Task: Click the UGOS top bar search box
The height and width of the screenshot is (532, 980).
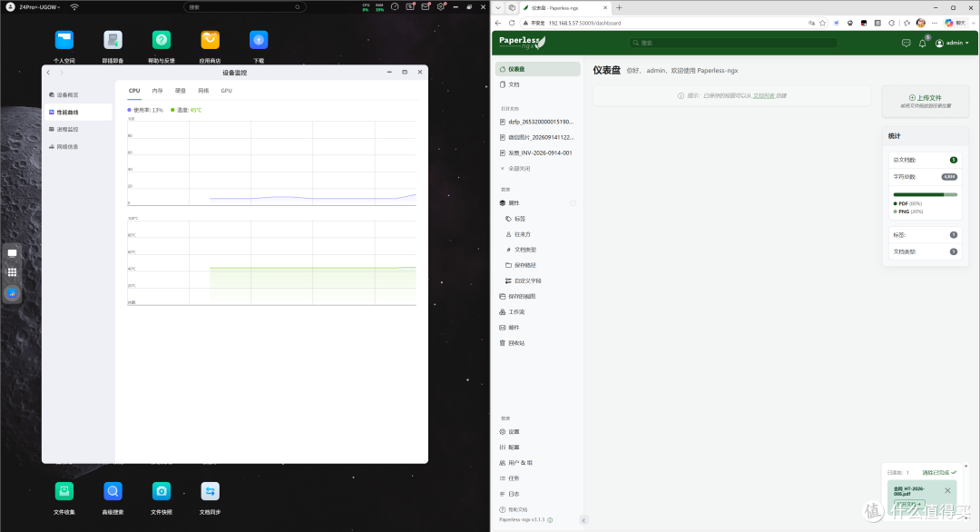Action: 244,7
